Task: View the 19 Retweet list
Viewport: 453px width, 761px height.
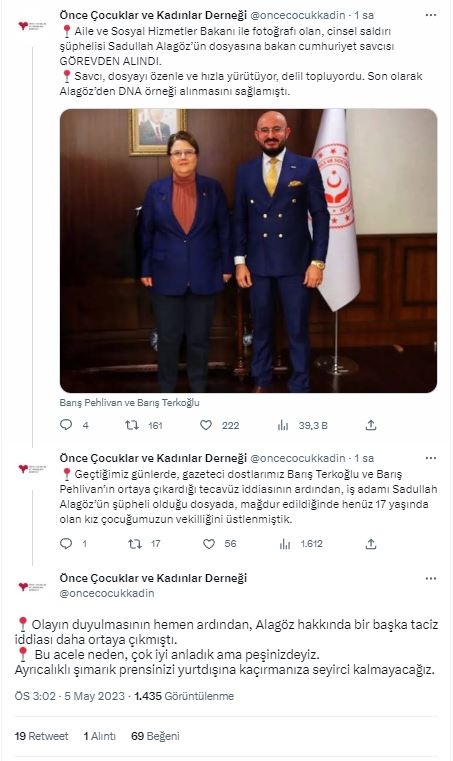Action: [x=41, y=736]
